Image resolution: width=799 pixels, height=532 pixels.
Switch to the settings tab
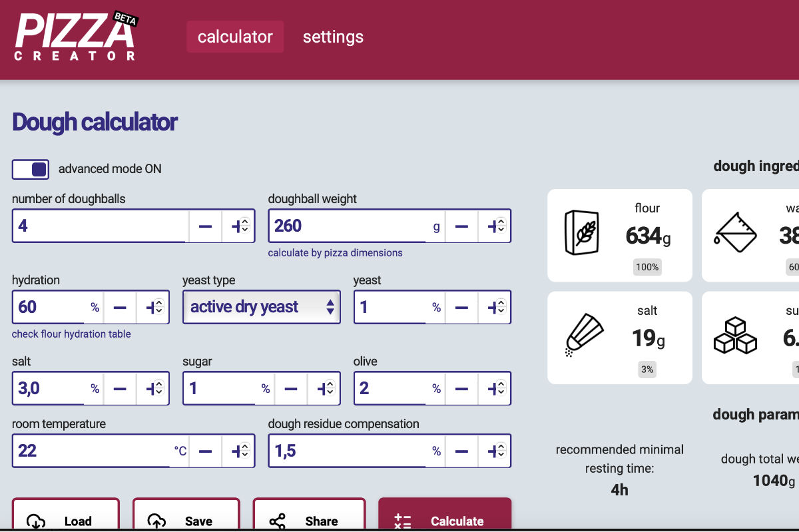333,37
